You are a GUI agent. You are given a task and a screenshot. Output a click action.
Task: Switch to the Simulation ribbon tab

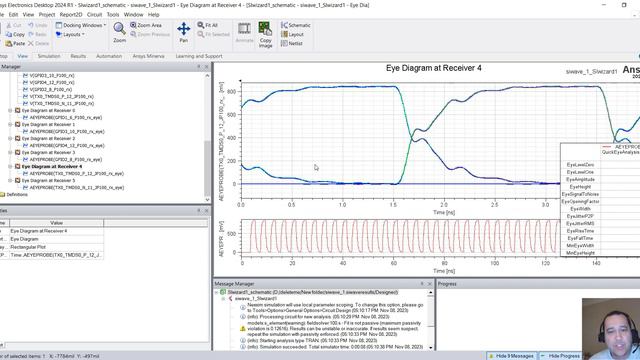click(x=49, y=56)
